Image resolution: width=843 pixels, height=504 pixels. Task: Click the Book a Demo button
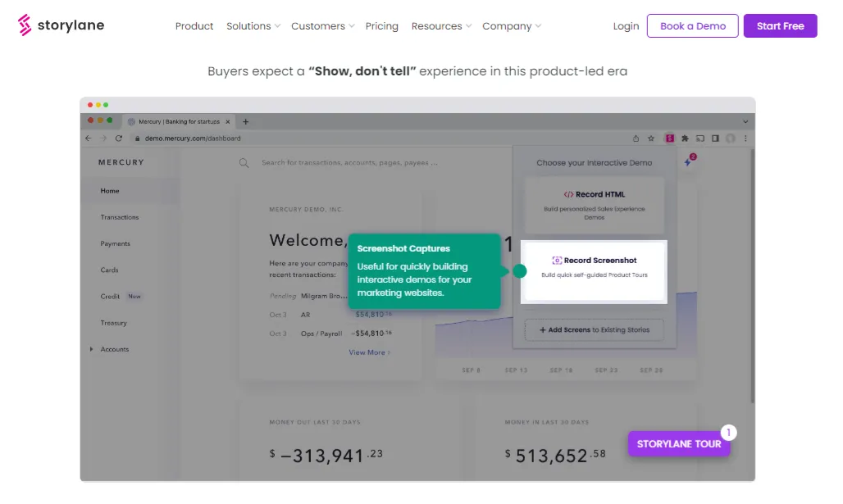pos(692,25)
